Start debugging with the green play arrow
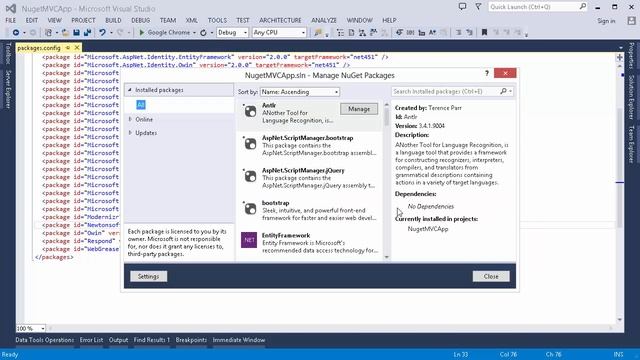The image size is (640, 360). [142, 32]
